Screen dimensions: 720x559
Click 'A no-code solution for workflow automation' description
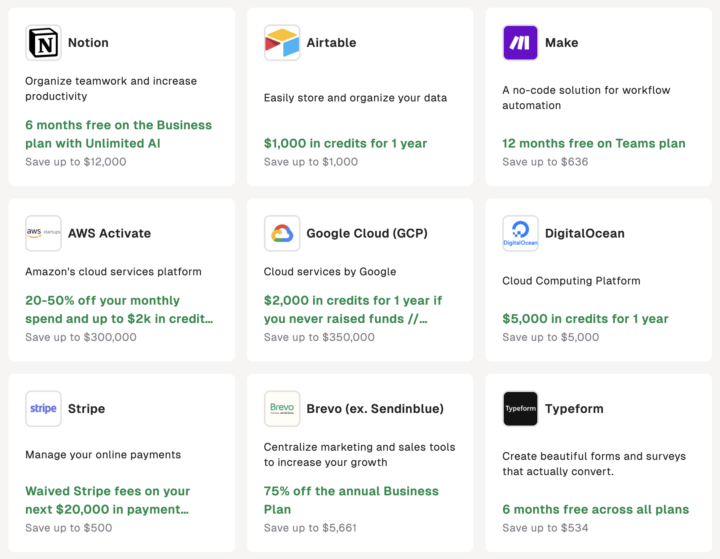click(x=586, y=98)
